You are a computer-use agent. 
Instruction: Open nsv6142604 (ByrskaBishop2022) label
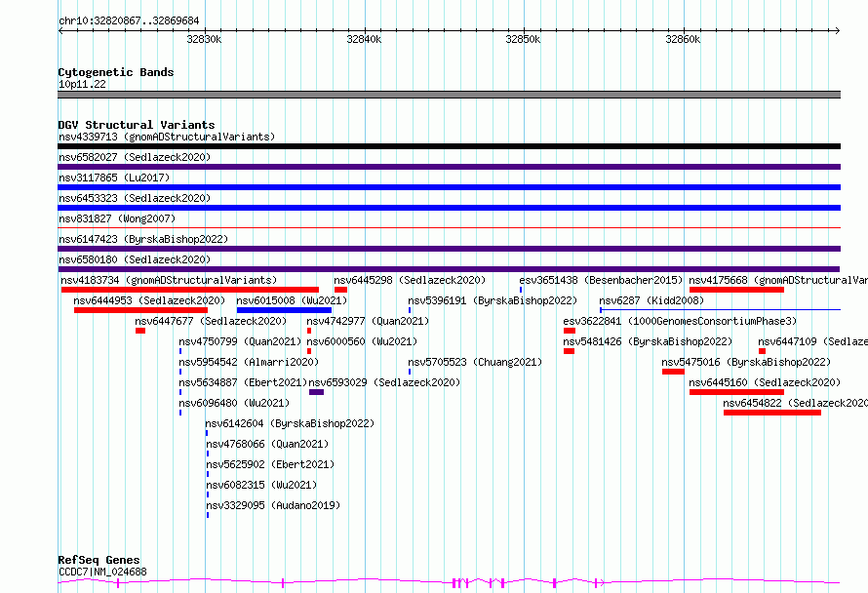point(290,423)
